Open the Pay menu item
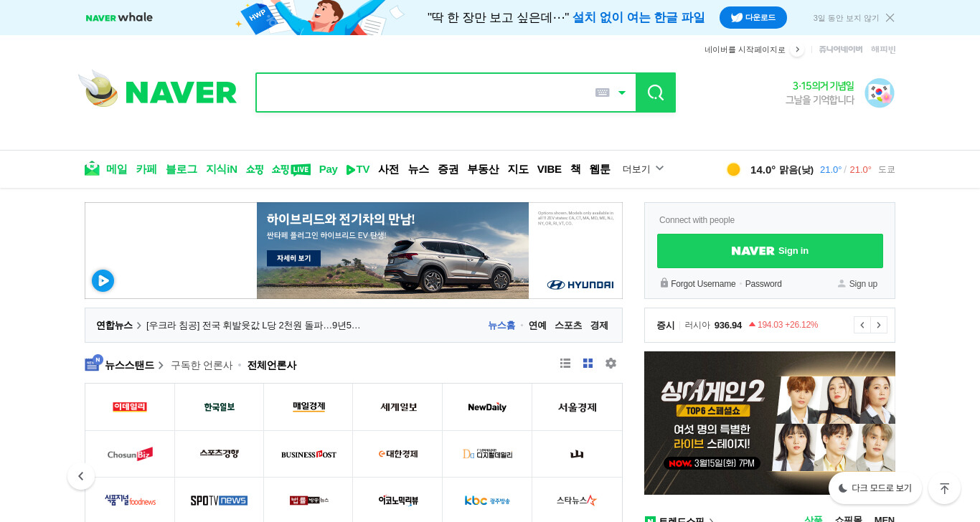The image size is (980, 522). coord(329,169)
